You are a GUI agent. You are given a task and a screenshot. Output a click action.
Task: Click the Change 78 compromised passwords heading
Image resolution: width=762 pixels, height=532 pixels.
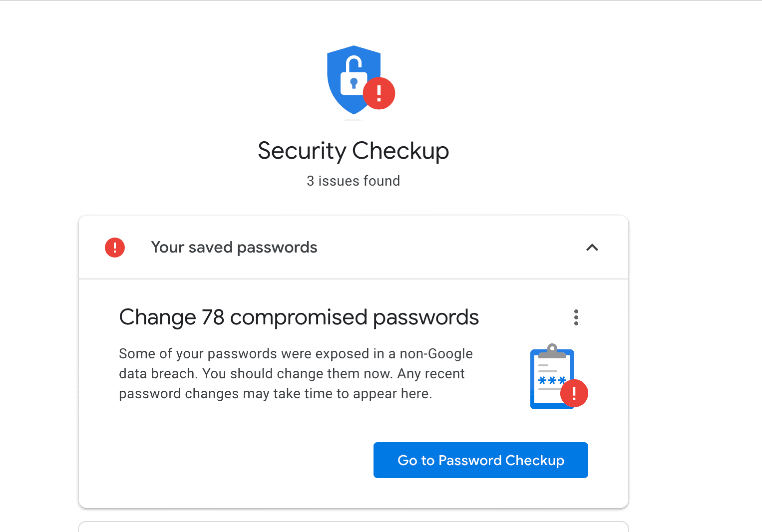(x=299, y=317)
